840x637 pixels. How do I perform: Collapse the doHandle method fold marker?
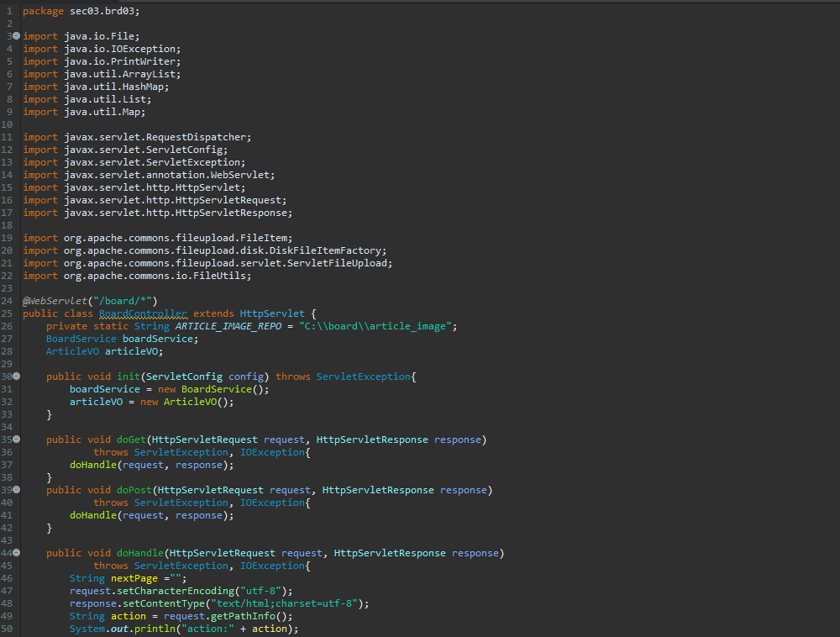[17, 553]
